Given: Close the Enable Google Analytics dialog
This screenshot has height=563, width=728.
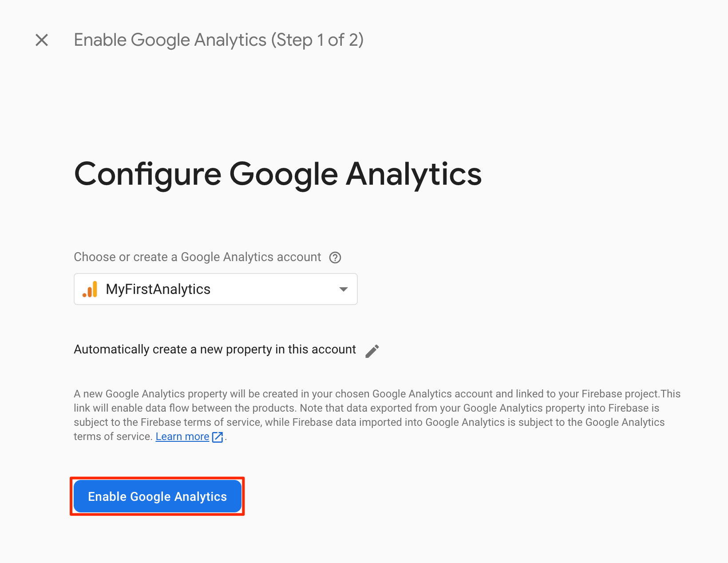Looking at the screenshot, I should coord(42,40).
